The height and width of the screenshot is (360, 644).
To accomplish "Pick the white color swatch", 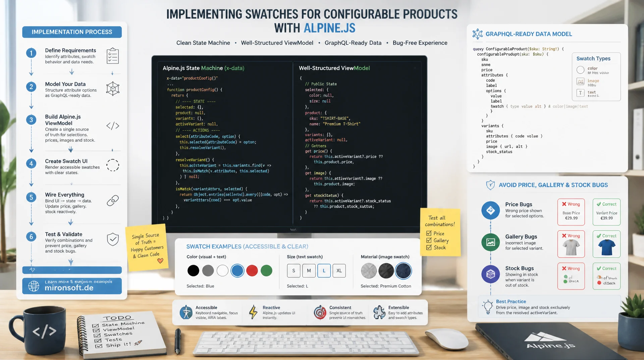I will (222, 271).
